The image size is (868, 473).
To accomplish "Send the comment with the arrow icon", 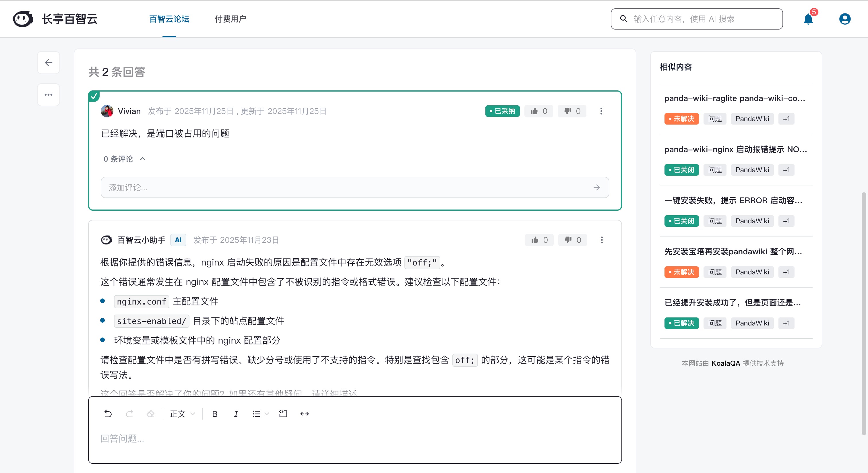I will point(597,188).
